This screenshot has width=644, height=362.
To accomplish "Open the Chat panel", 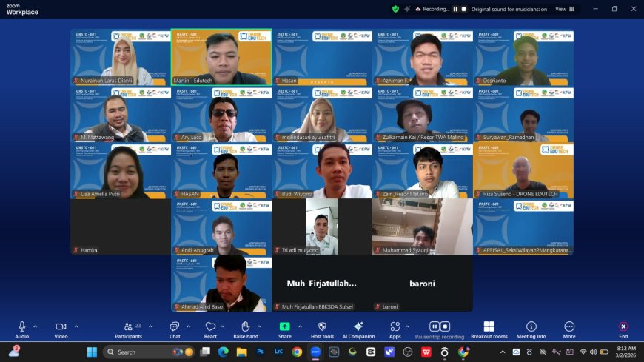I will pos(175,327).
